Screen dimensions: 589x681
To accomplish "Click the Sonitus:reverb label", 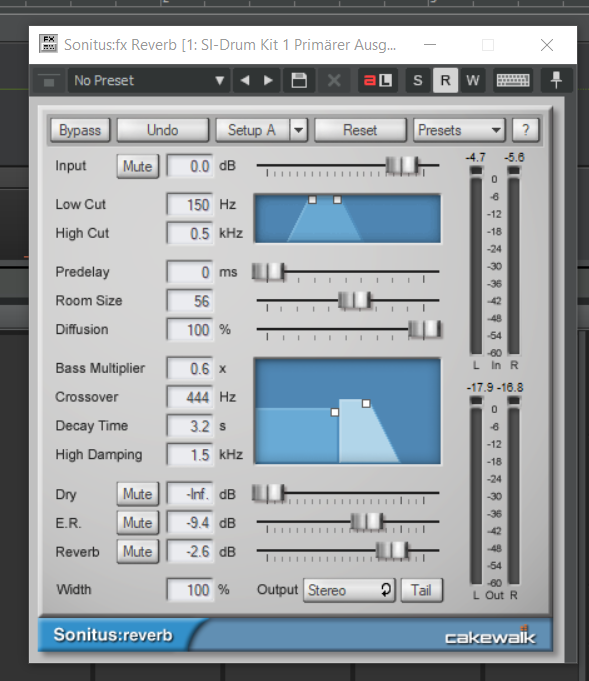I will (113, 635).
